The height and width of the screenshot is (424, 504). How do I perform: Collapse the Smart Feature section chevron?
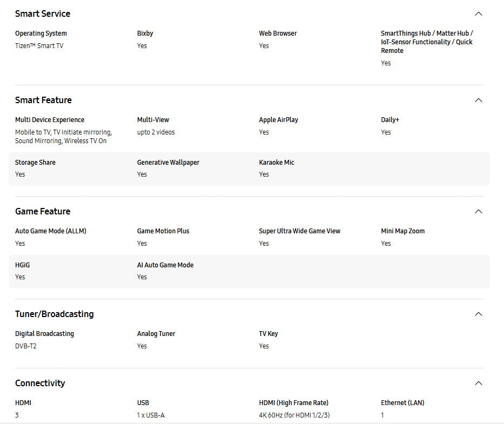[x=478, y=100]
